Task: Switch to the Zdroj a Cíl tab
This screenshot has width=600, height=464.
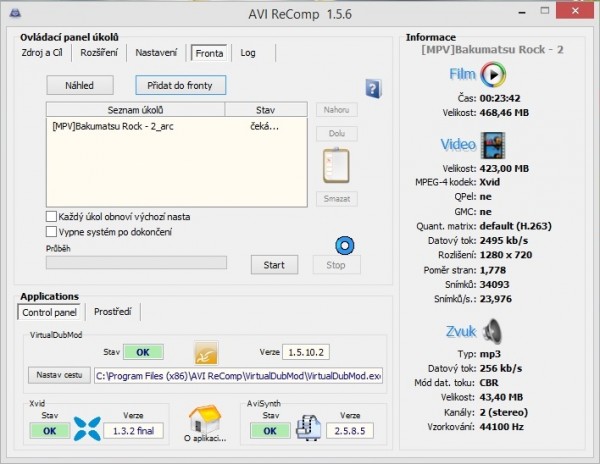Action: [x=42, y=53]
